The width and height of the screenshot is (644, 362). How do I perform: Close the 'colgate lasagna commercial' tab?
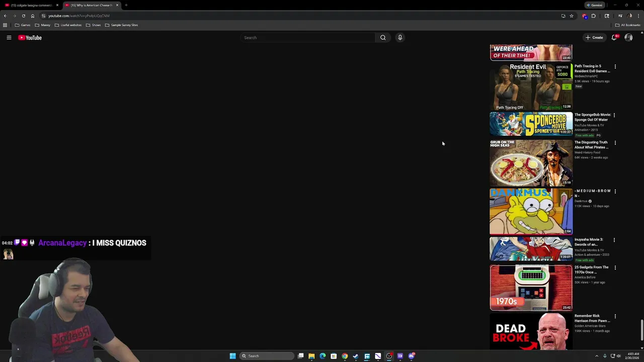[57, 5]
